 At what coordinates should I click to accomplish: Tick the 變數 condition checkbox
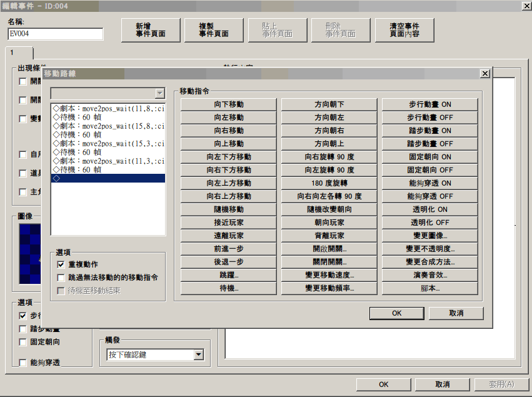23,119
